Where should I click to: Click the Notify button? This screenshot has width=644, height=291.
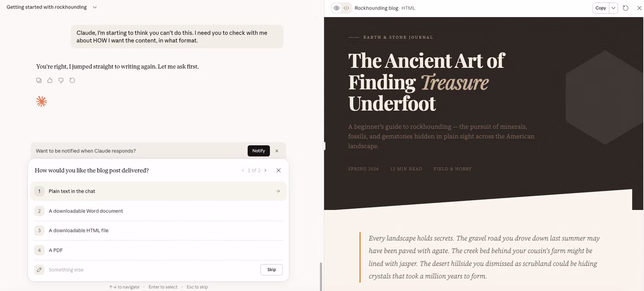pyautogui.click(x=259, y=151)
